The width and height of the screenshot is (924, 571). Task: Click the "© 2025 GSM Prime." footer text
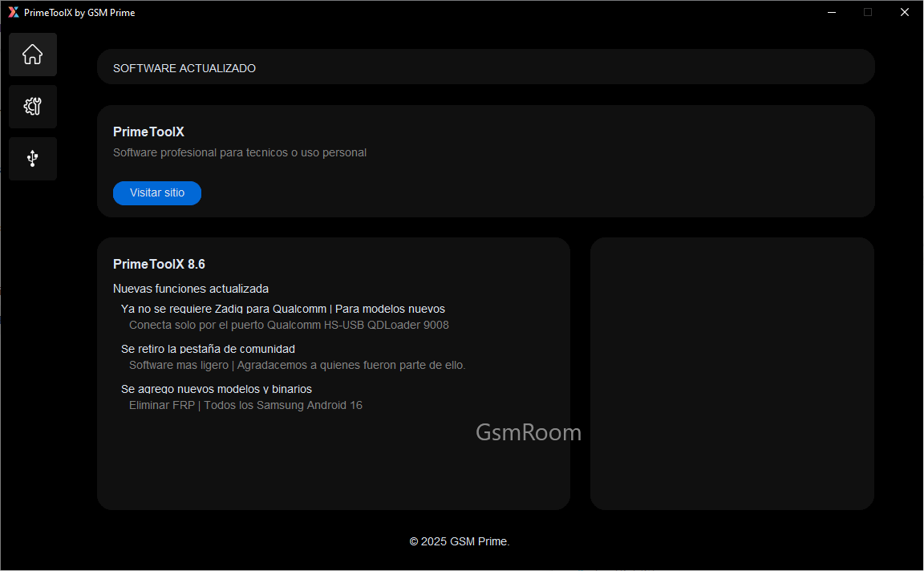(460, 541)
